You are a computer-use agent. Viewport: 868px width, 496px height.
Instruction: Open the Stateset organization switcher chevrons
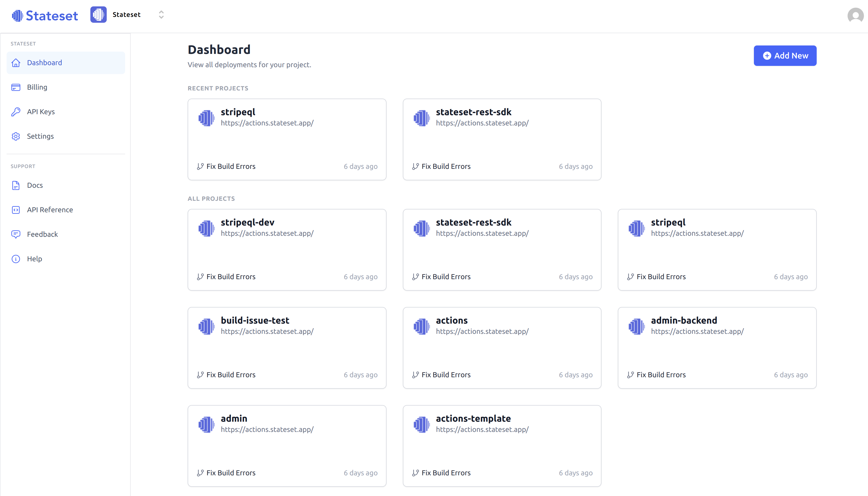click(x=161, y=15)
